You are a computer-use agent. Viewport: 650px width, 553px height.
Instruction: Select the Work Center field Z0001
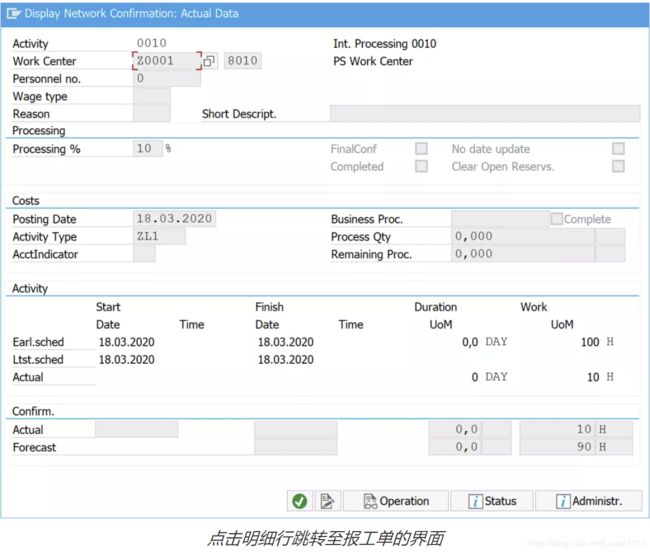(167, 61)
